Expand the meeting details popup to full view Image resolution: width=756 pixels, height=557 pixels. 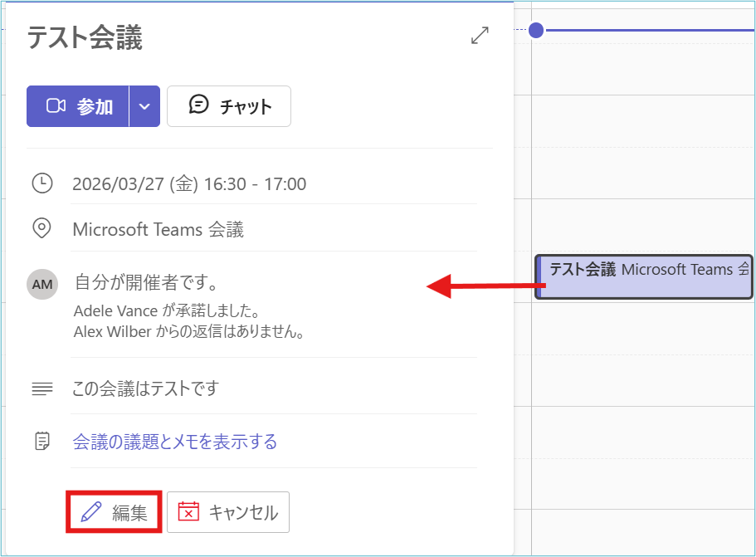pos(480,36)
